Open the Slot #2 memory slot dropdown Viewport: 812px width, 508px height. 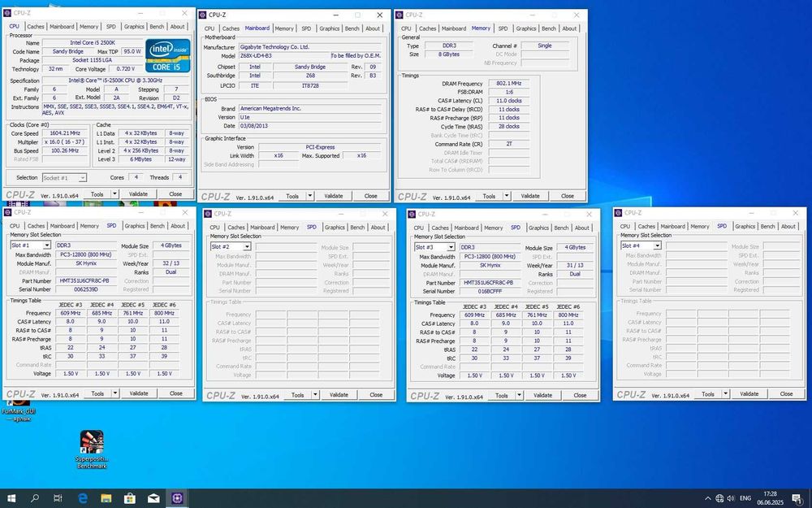[247, 247]
